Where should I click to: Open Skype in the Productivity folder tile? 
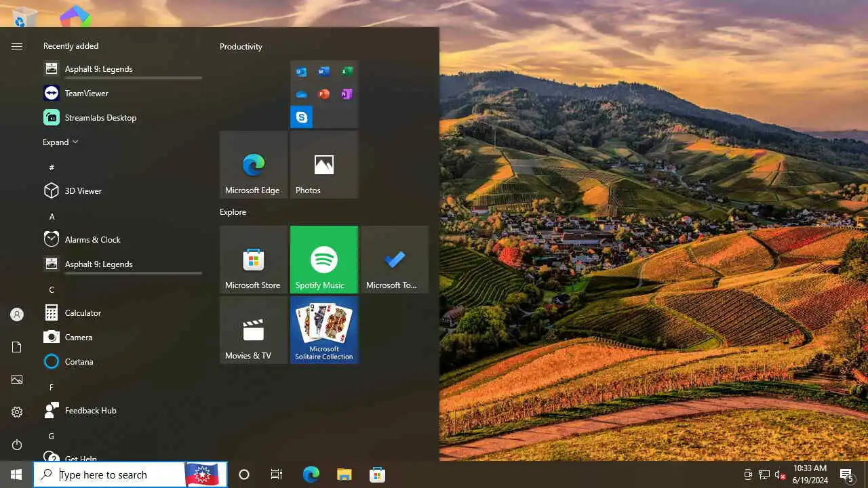pos(302,117)
